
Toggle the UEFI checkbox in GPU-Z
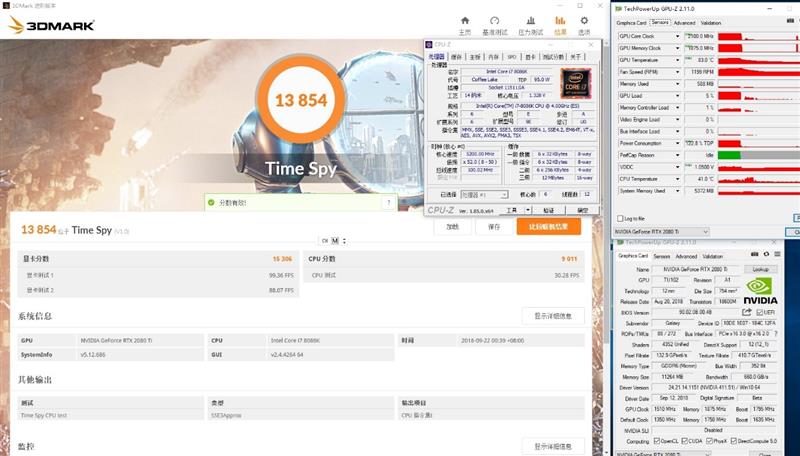point(759,312)
